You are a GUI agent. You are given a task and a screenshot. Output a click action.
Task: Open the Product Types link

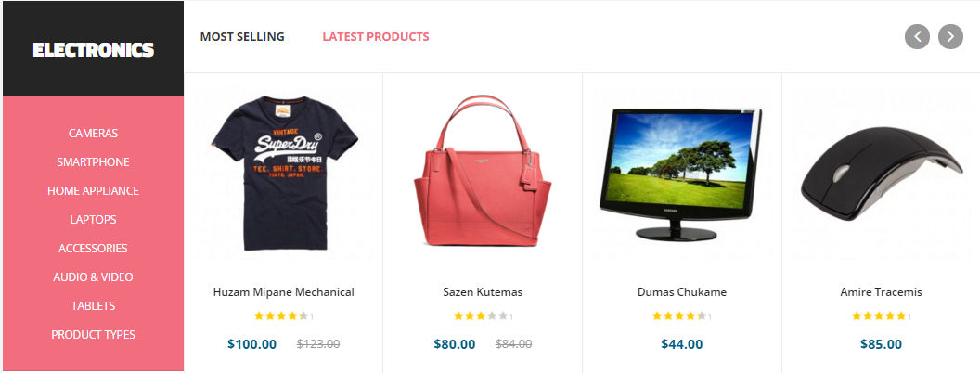point(93,334)
